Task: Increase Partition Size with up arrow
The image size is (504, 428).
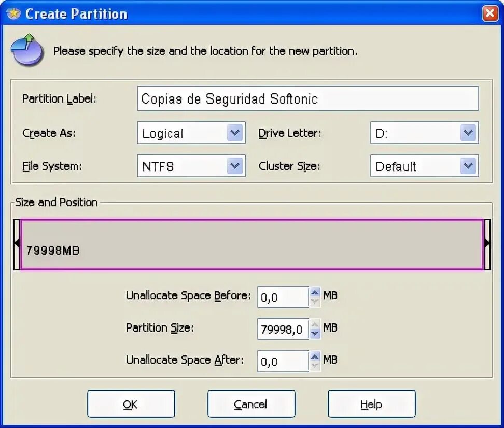Action: (315, 324)
